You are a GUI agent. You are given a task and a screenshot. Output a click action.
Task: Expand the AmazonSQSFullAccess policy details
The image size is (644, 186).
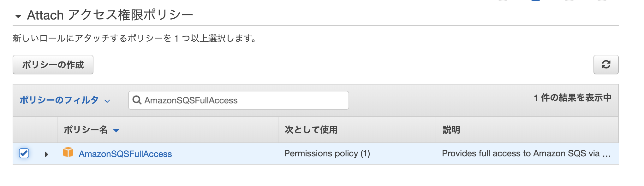pyautogui.click(x=46, y=154)
